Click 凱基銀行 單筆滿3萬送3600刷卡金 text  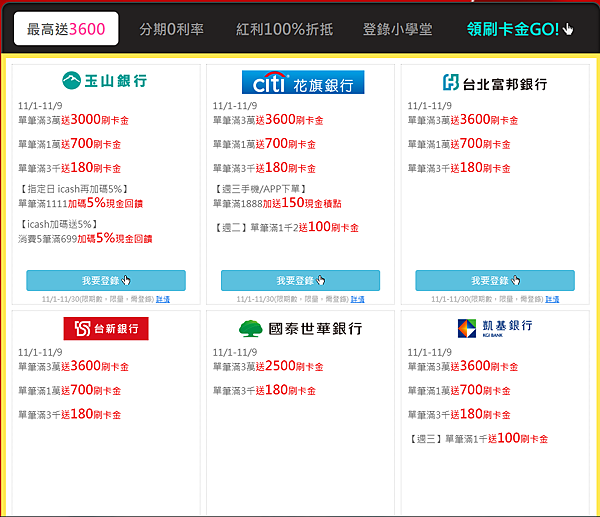pyautogui.click(x=463, y=366)
